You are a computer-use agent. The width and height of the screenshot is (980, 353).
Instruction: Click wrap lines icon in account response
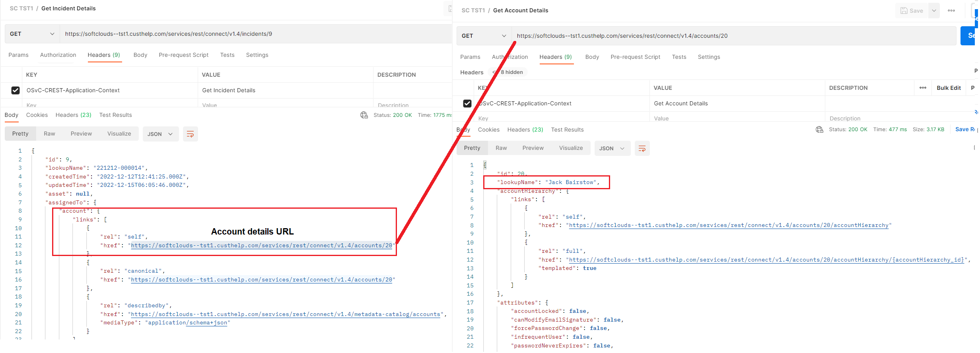[642, 148]
